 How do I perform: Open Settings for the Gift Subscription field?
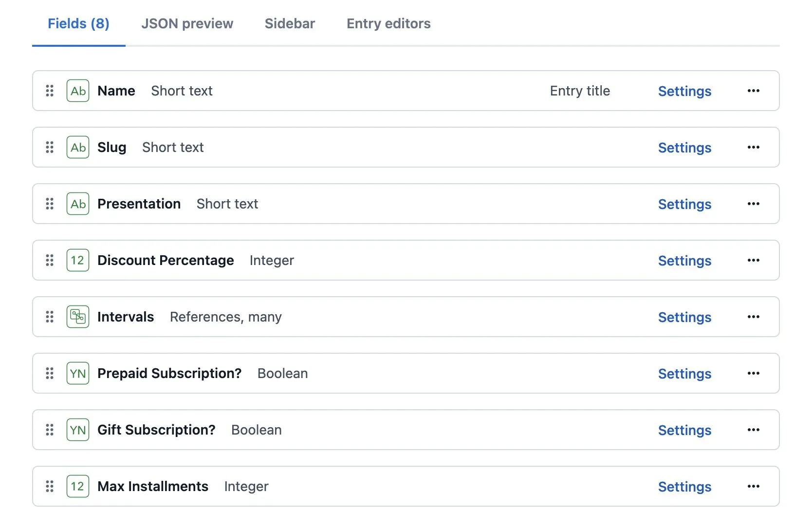tap(684, 430)
